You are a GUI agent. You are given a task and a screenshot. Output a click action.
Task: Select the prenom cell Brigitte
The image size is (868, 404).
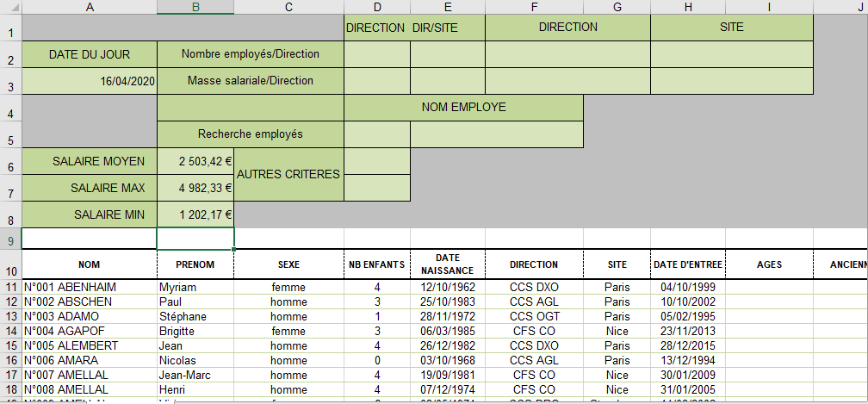point(195,331)
